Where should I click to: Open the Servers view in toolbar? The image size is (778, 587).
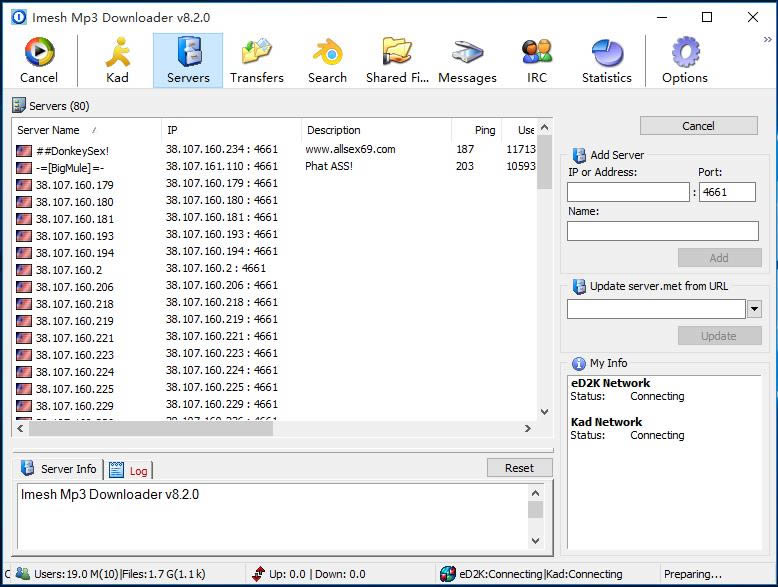click(x=188, y=61)
